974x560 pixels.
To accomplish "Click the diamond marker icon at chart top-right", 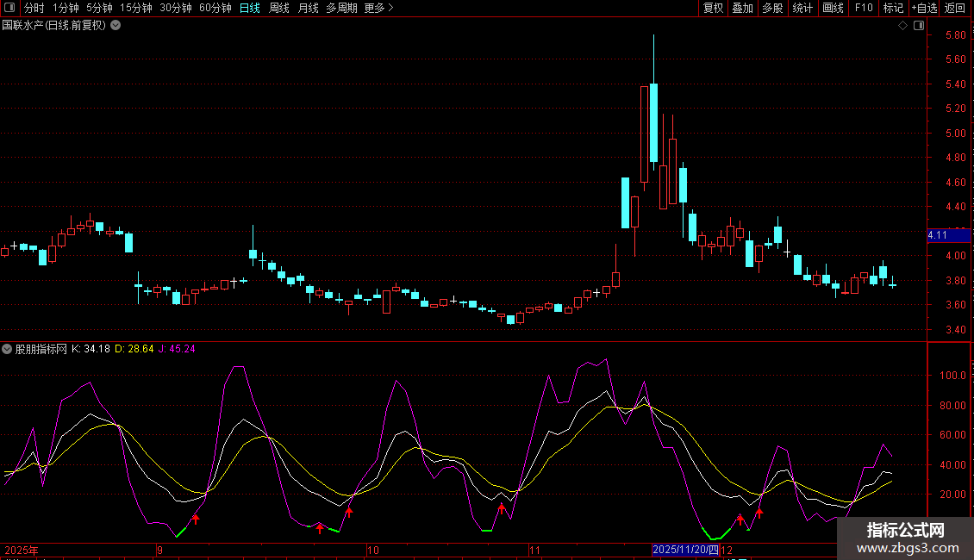I will (x=902, y=26).
